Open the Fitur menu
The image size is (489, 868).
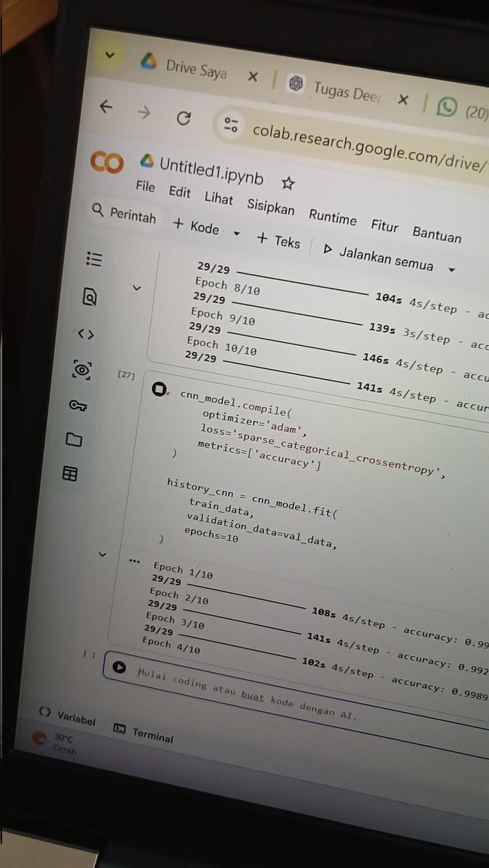tap(385, 225)
